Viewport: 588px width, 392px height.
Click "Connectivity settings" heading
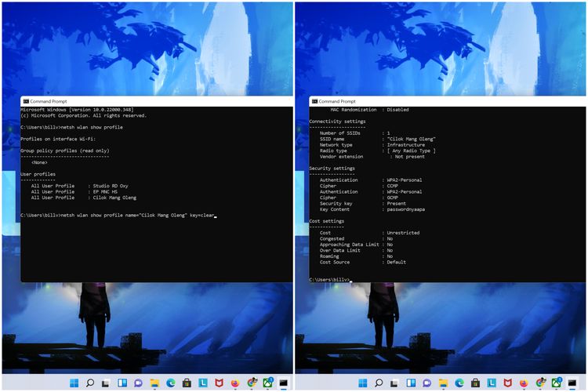pos(337,122)
